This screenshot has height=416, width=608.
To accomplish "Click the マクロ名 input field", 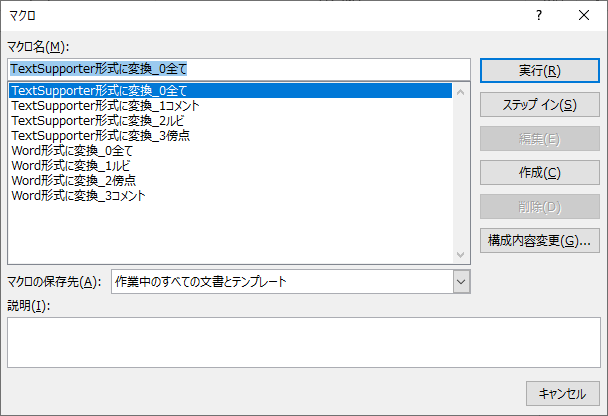I will click(x=239, y=69).
